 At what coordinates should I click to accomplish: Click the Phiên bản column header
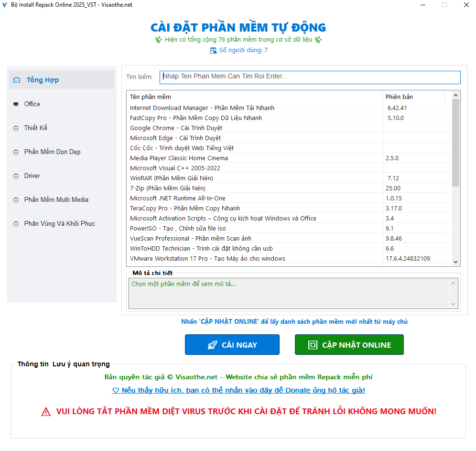pos(413,97)
